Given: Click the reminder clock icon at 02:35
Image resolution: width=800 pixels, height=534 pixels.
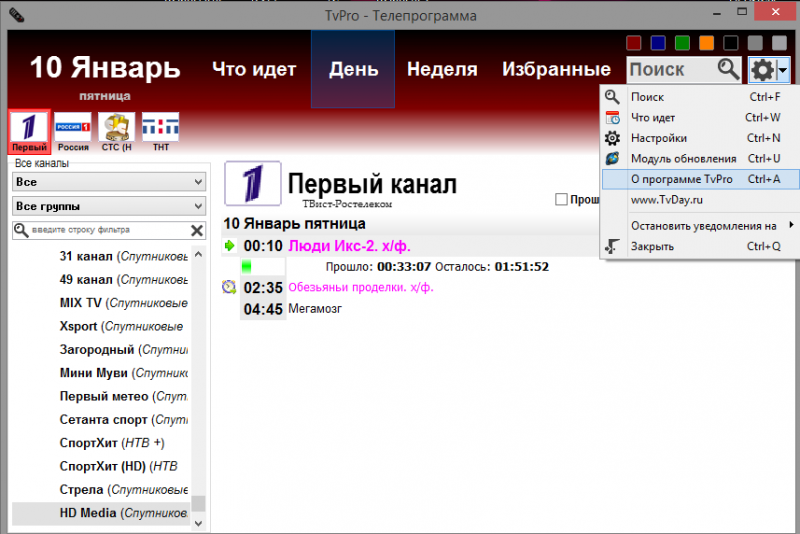Looking at the screenshot, I should [x=229, y=287].
